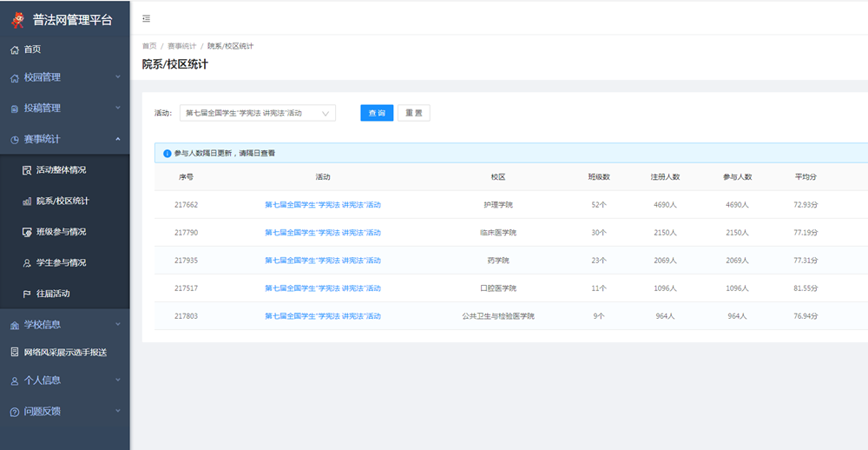Click the home icon beside 首页

click(15, 50)
